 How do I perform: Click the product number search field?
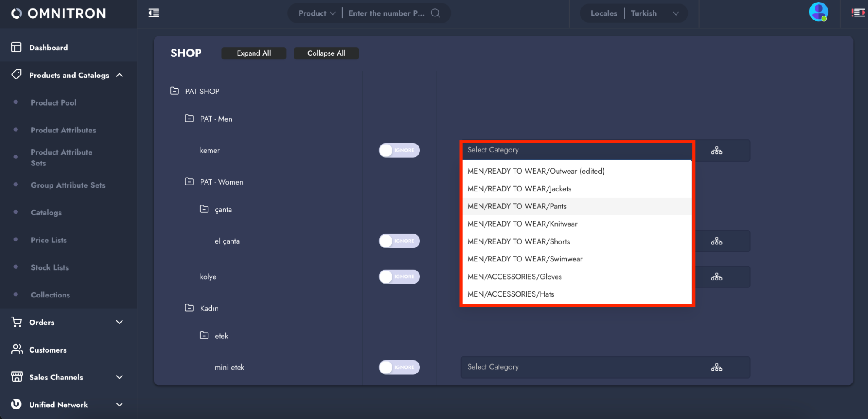[386, 13]
